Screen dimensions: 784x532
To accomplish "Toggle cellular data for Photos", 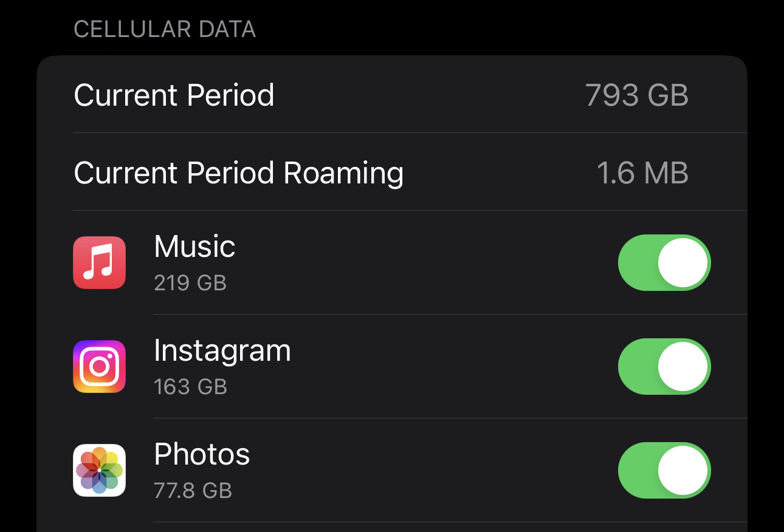I will [664, 470].
